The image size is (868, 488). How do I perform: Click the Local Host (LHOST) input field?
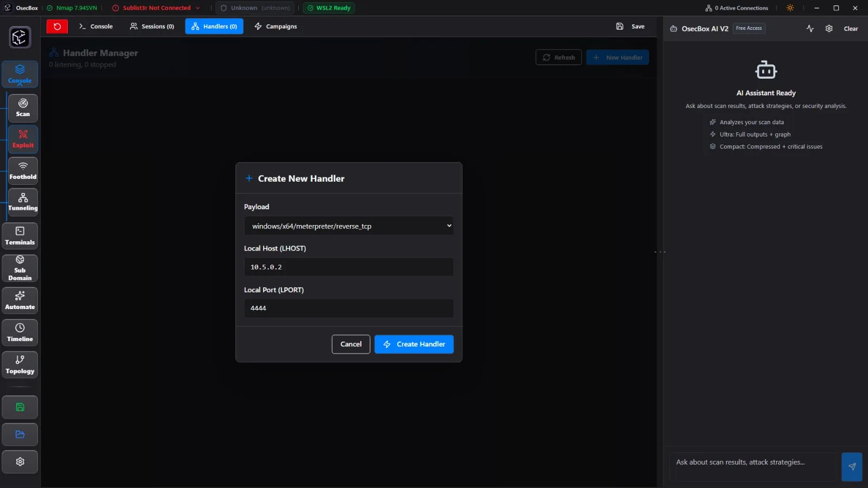(x=349, y=267)
